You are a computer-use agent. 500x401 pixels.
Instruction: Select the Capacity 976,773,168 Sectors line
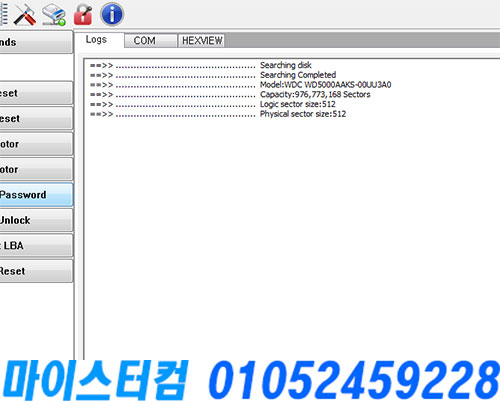pyautogui.click(x=230, y=94)
